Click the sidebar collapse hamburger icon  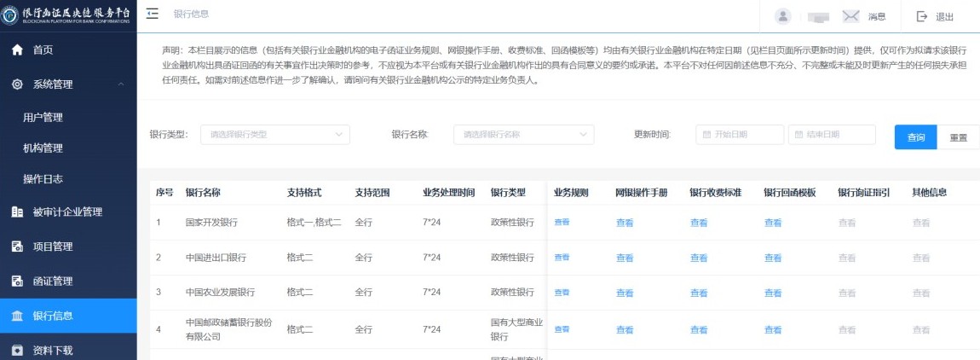point(153,15)
